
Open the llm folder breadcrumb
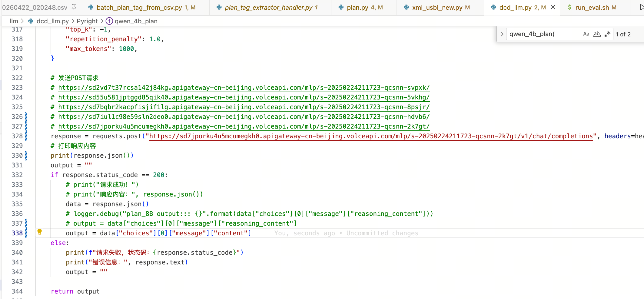pos(14,21)
